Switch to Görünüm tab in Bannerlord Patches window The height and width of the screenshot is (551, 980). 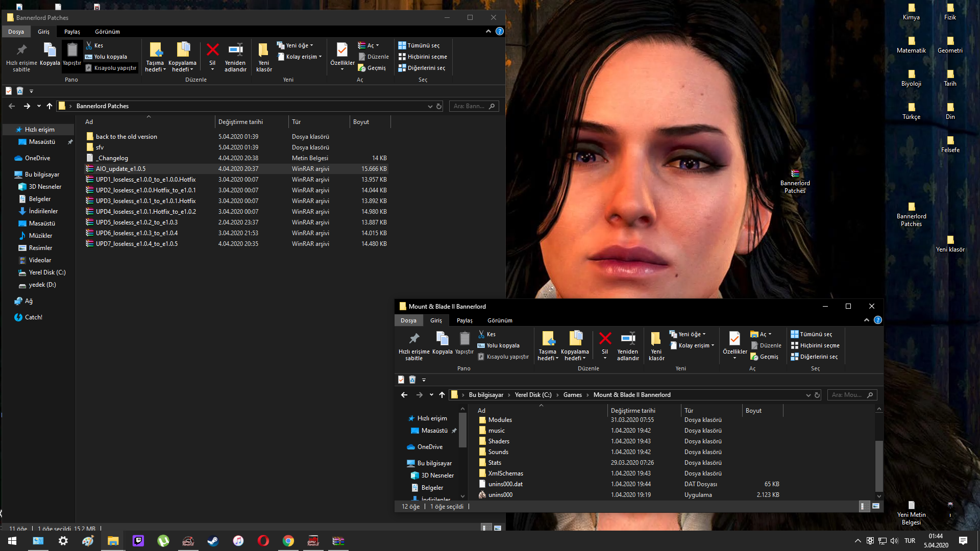point(107,32)
